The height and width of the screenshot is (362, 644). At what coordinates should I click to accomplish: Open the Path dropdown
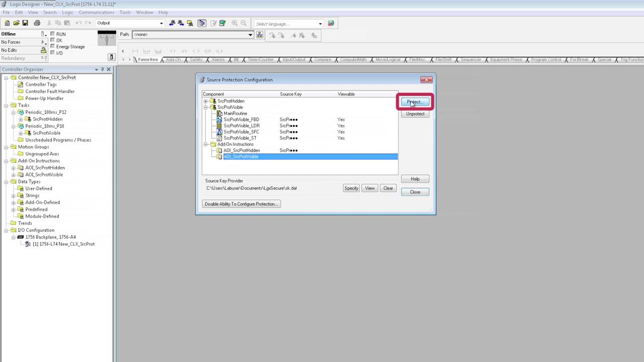(x=250, y=35)
